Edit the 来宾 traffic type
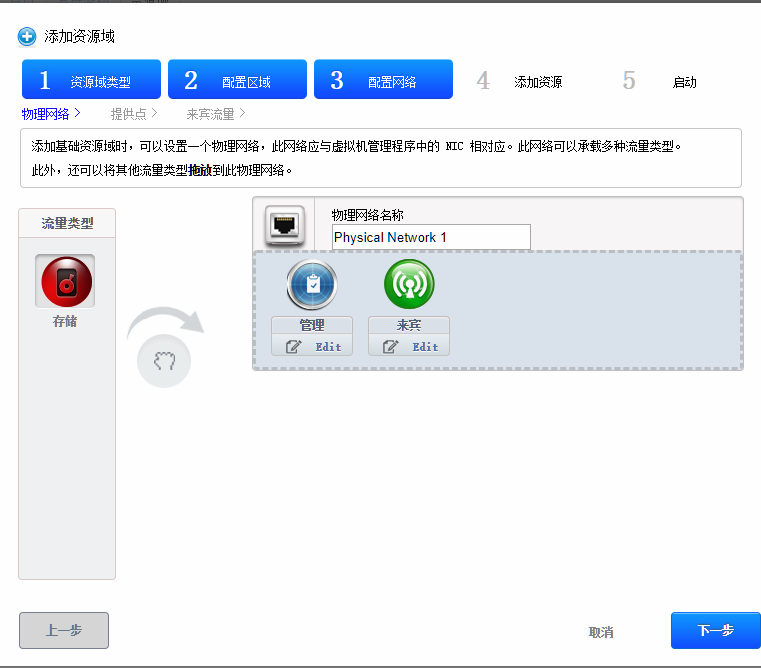This screenshot has width=761, height=668. click(x=409, y=347)
